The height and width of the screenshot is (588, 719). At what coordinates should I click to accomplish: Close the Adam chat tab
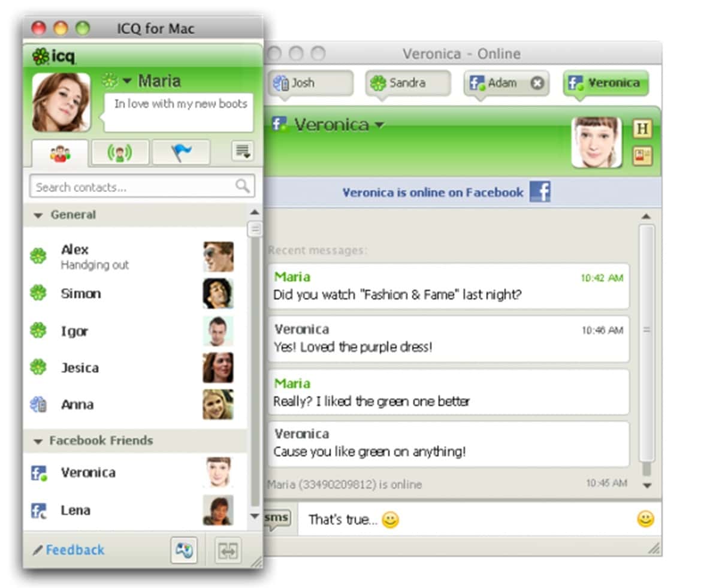pyautogui.click(x=537, y=83)
